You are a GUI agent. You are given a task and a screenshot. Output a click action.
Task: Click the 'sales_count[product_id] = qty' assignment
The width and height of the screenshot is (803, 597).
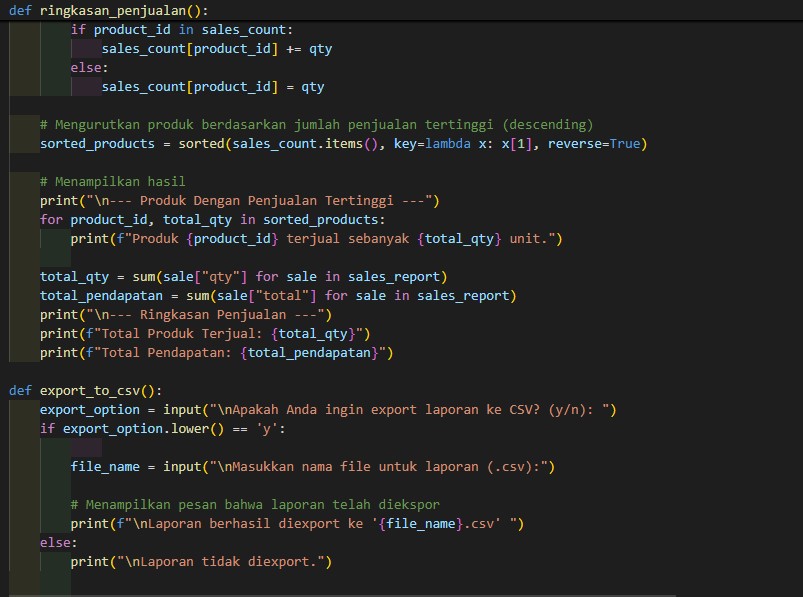pos(212,86)
